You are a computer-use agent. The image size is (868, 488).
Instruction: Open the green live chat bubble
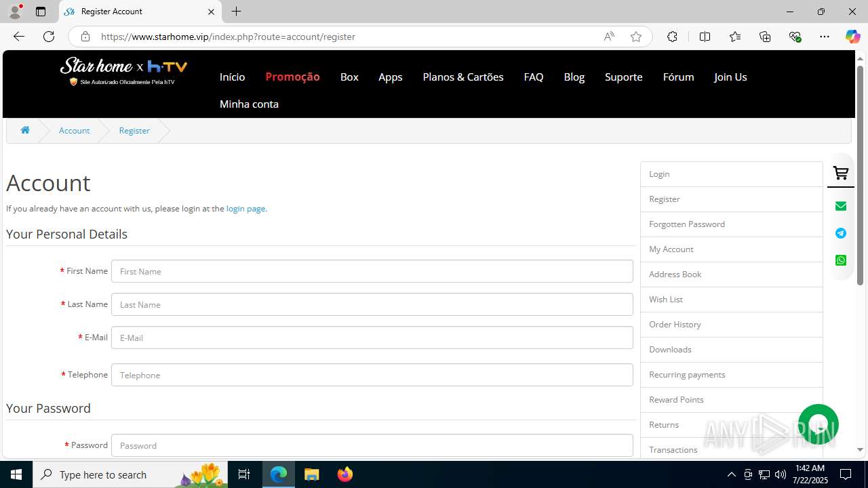[818, 424]
